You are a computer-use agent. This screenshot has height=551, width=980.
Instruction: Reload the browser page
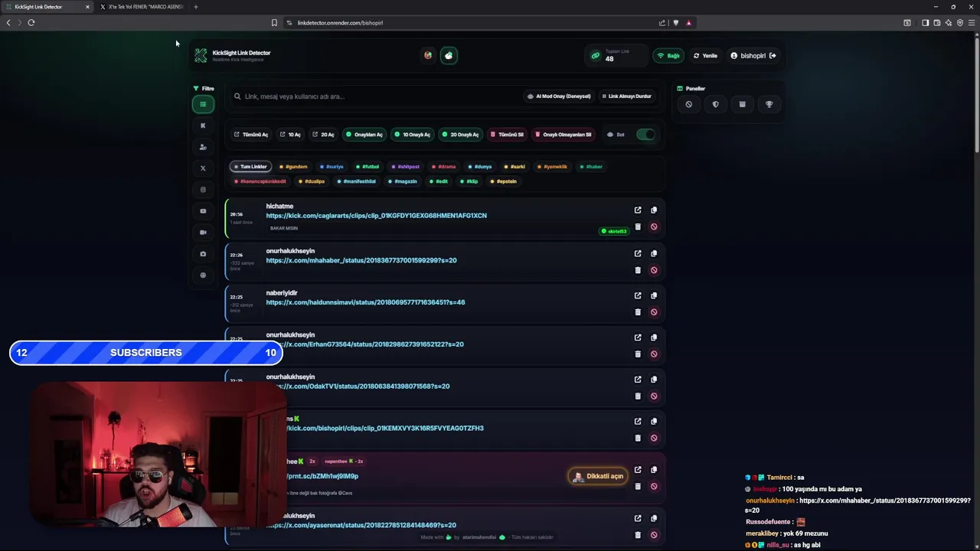(31, 23)
